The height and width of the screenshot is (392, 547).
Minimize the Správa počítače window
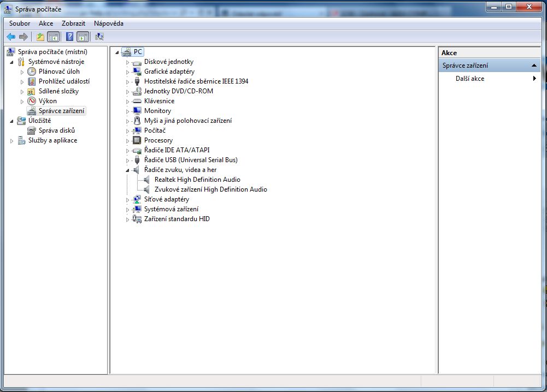coord(494,7)
